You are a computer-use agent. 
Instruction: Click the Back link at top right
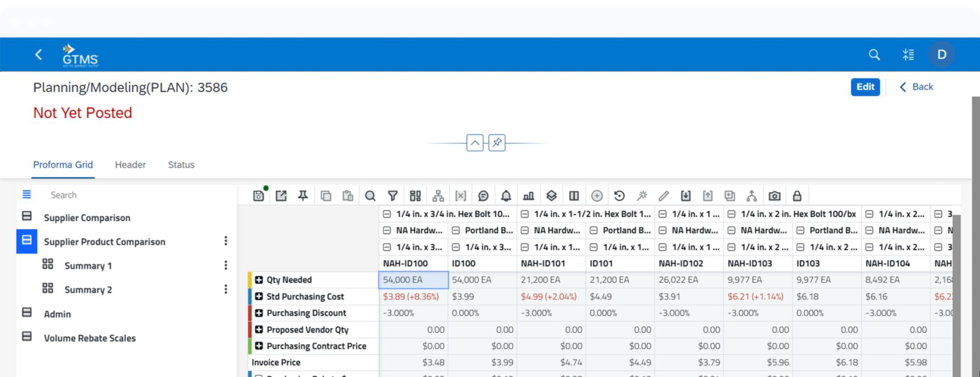pyautogui.click(x=917, y=87)
